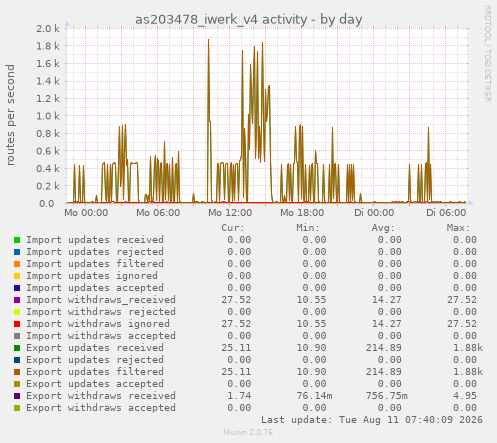This screenshot has height=443, width=497.
Task: Click the 'Mo 06:00' time axis label
Action: 158,213
